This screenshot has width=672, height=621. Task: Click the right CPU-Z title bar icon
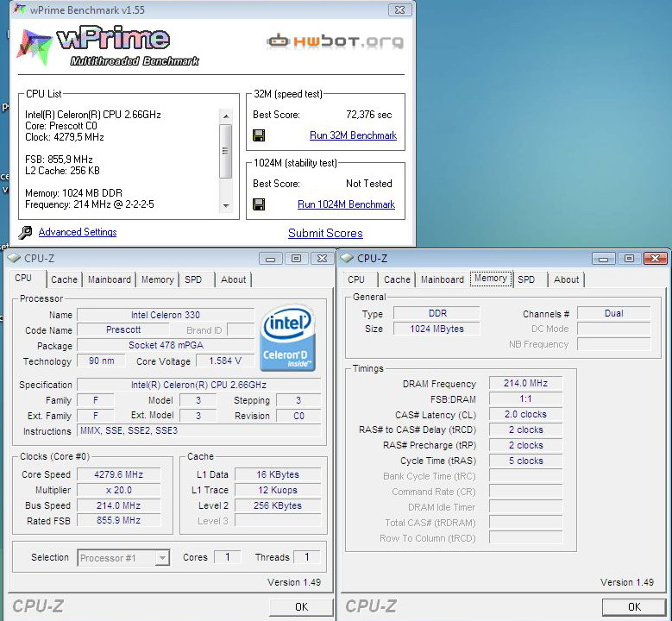pyautogui.click(x=347, y=258)
